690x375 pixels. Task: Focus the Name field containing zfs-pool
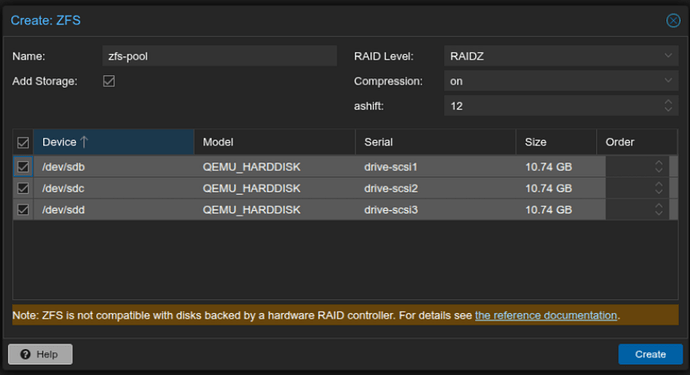pyautogui.click(x=220, y=56)
